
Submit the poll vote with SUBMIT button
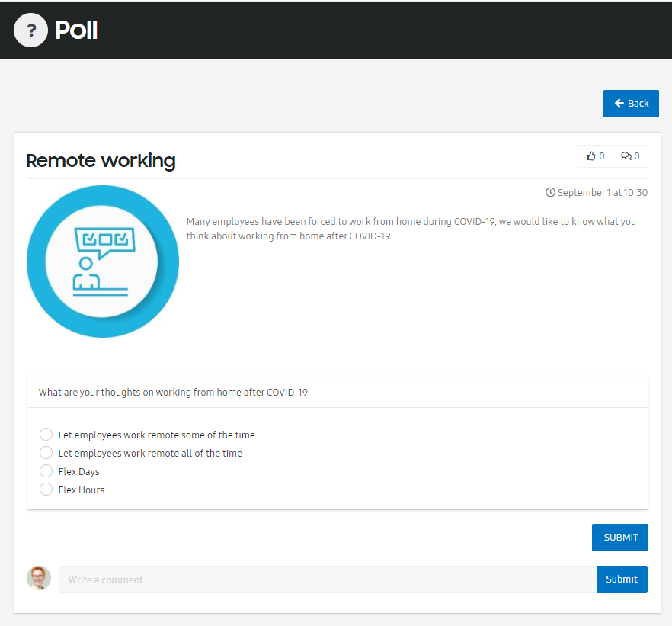[x=620, y=538]
